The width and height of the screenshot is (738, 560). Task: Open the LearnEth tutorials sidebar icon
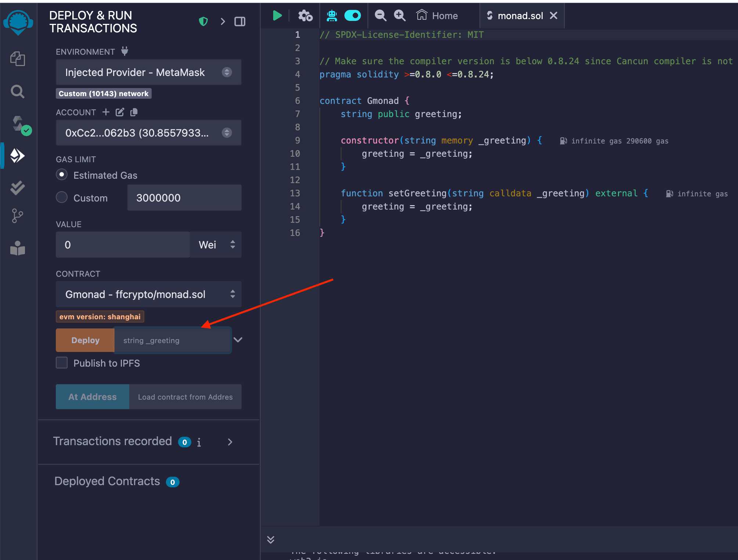point(18,248)
